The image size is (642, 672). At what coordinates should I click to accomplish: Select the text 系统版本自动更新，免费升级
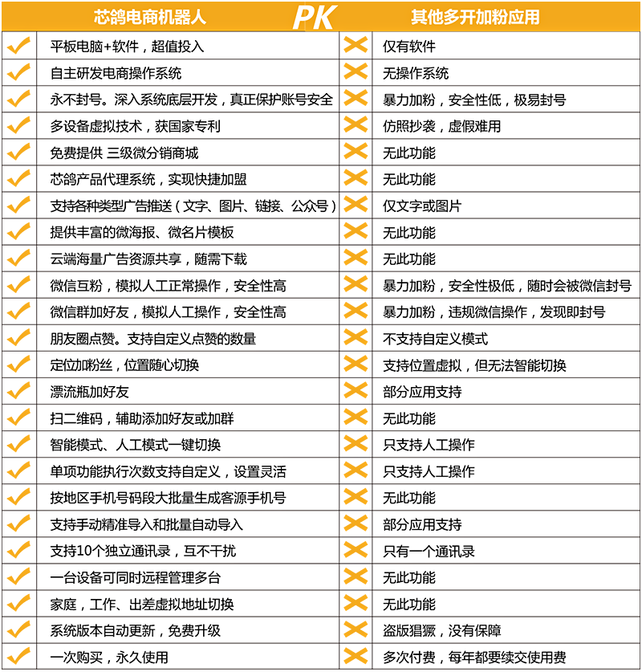click(x=136, y=630)
